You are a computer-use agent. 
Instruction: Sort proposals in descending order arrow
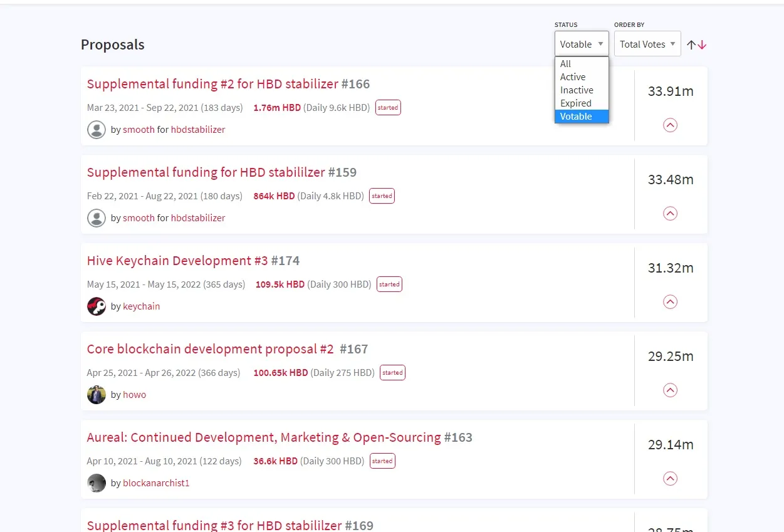coord(702,44)
